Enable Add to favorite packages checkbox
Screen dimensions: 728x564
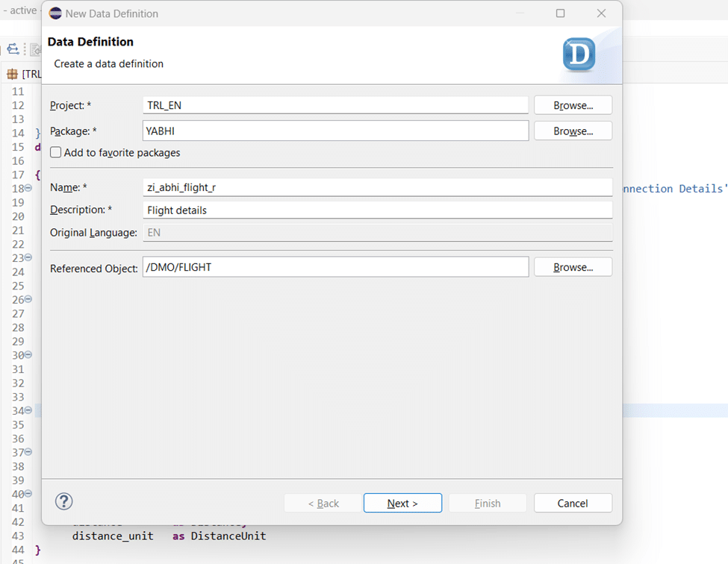(56, 152)
